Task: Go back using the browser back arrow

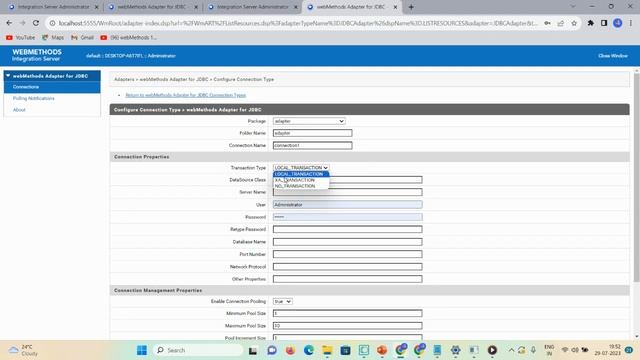Action: click(9, 23)
